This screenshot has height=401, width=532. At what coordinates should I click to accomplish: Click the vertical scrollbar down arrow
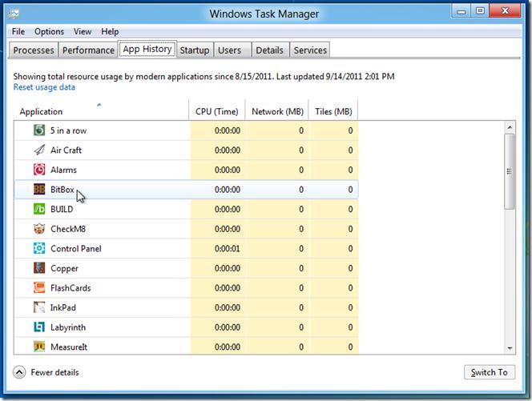point(510,347)
